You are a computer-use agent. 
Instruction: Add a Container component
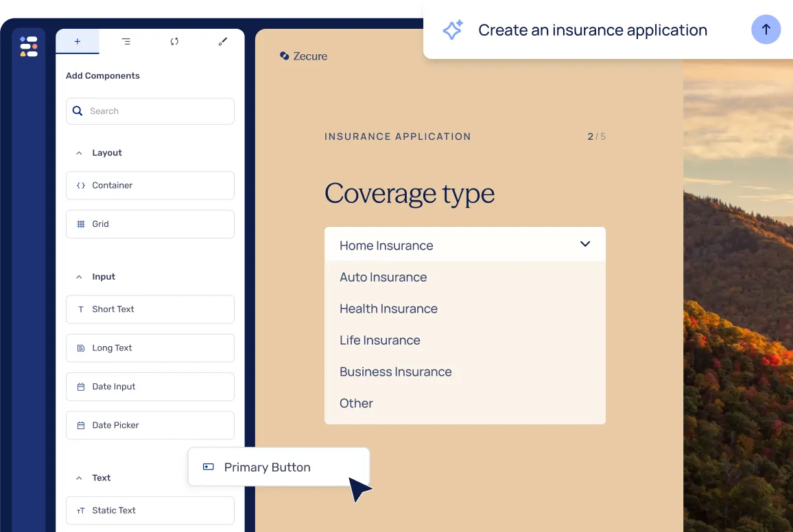(x=150, y=185)
